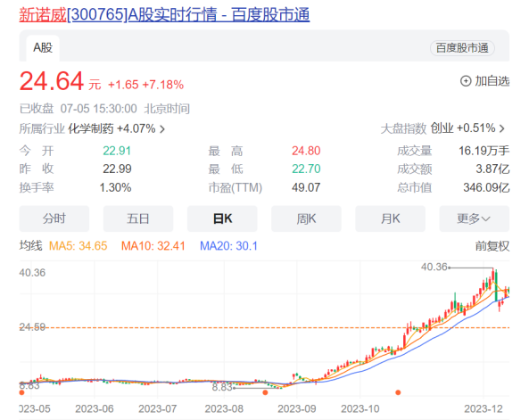This screenshot has height=420, width=529.
Task: Click the 2023-12 date axis label
Action: point(484,409)
